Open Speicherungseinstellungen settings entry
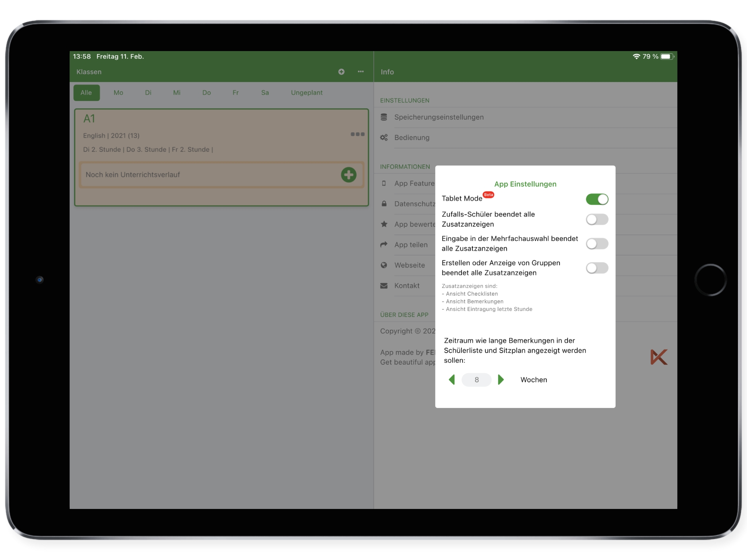The image size is (747, 560). [x=439, y=117]
